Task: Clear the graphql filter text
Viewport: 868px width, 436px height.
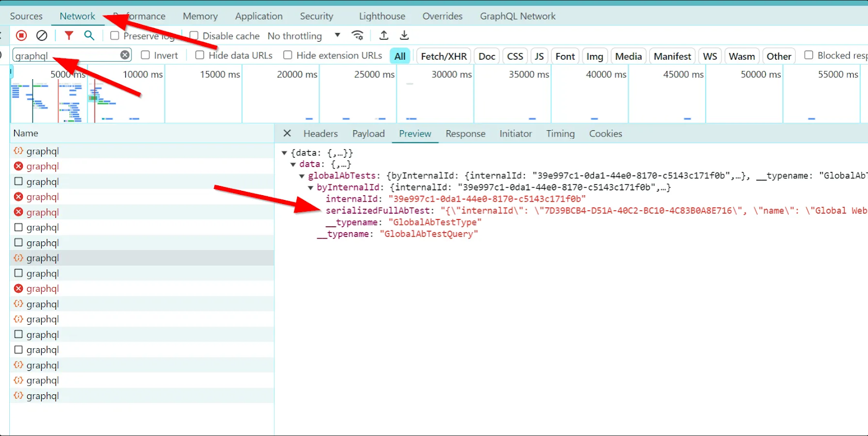Action: [125, 55]
